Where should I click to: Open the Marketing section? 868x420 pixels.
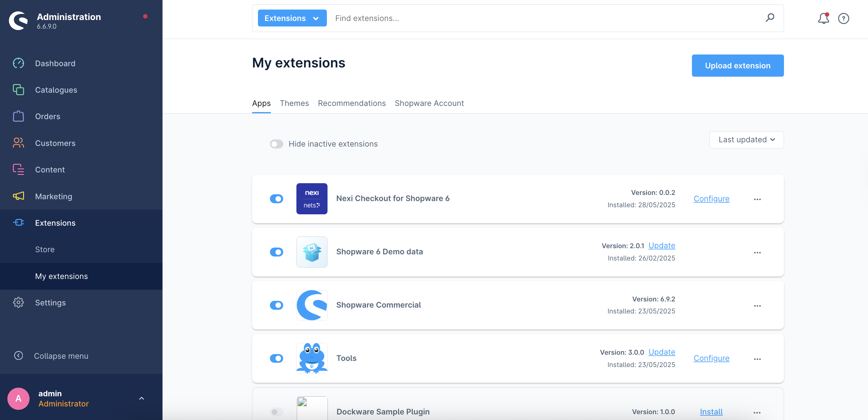[x=53, y=196]
